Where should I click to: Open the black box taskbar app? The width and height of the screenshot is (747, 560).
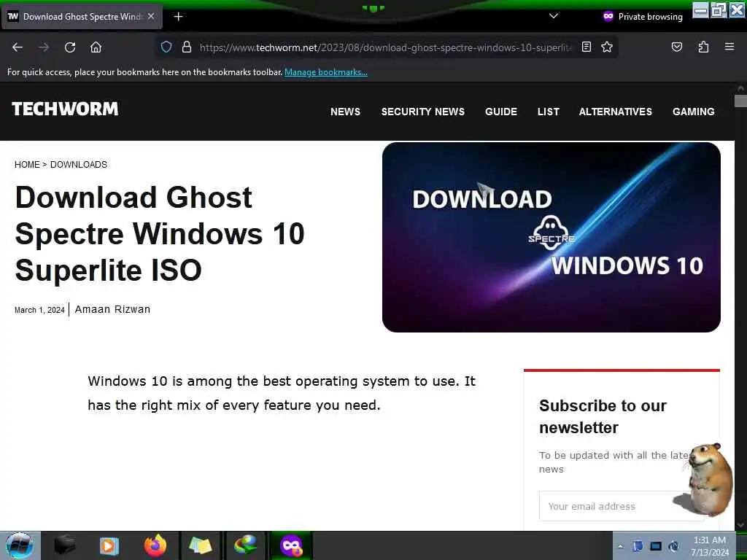click(x=64, y=545)
